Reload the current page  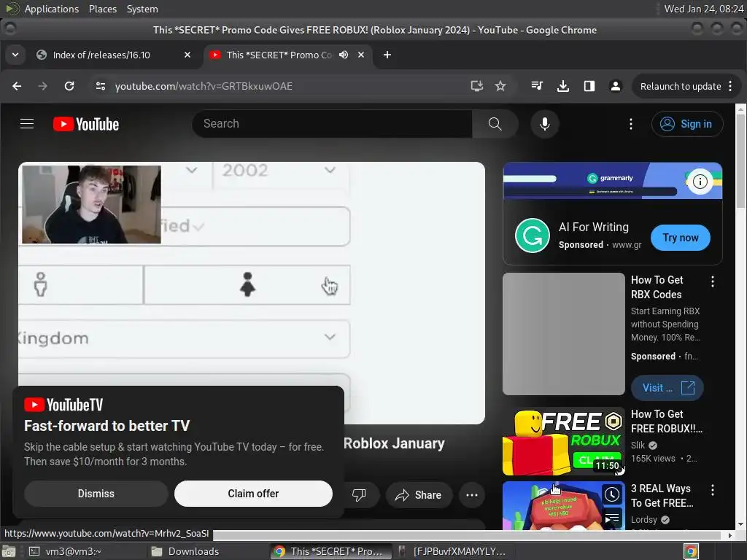tap(69, 86)
